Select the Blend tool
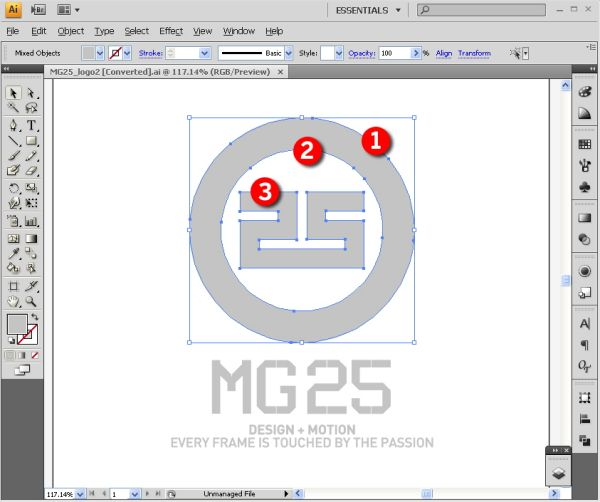 coord(31,253)
